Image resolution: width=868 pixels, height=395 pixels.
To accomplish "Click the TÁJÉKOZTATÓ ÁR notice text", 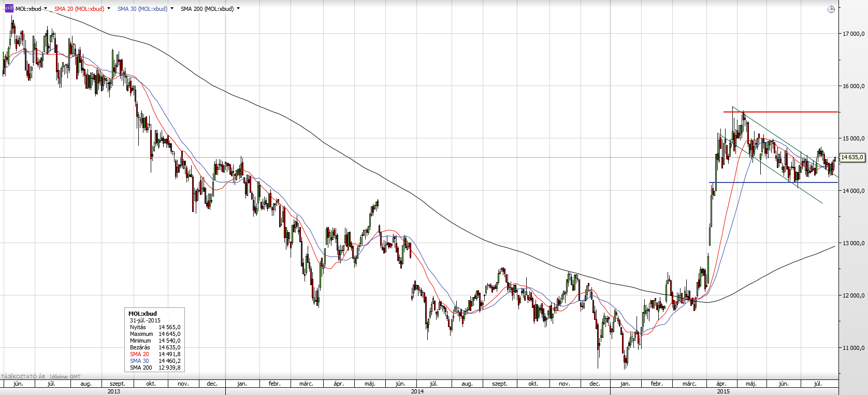I will coord(23,377).
